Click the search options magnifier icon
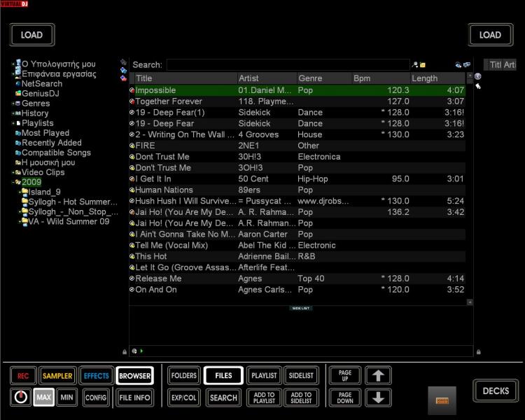This screenshot has height=420, width=525. [415, 64]
